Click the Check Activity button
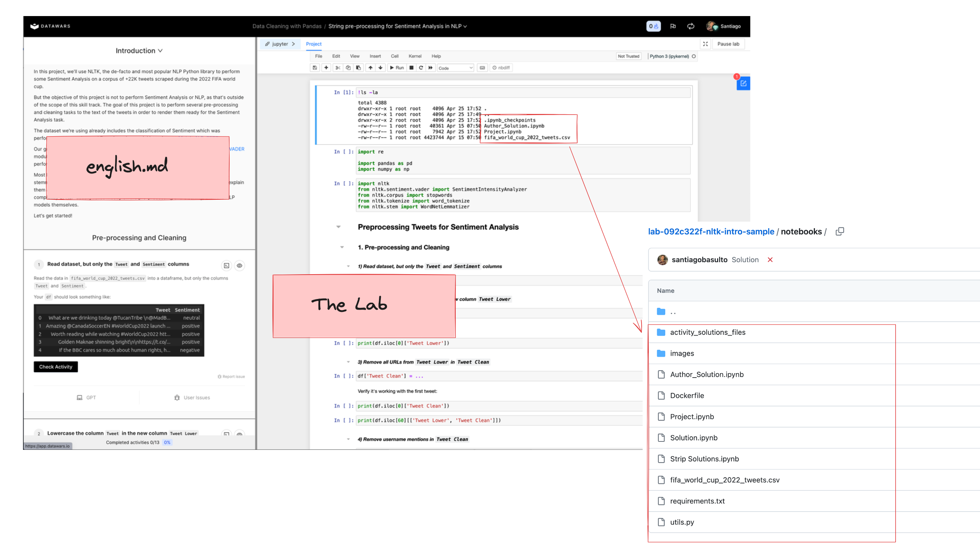Viewport: 980px width, 555px height. pos(55,367)
